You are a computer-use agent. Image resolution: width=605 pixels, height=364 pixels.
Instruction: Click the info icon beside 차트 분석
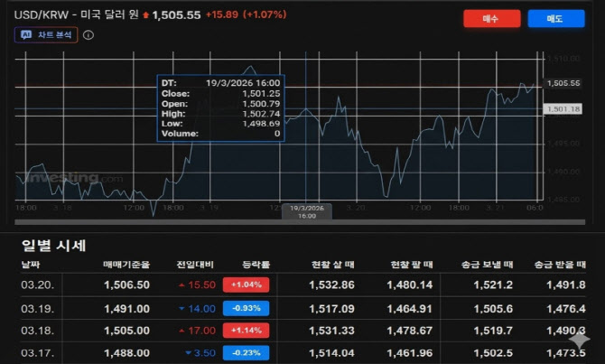tap(88, 35)
